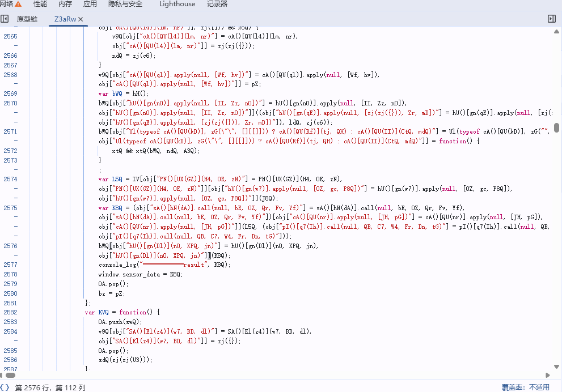Toggle the left navigator sidebar icon
562x392 pixels.
5,19
